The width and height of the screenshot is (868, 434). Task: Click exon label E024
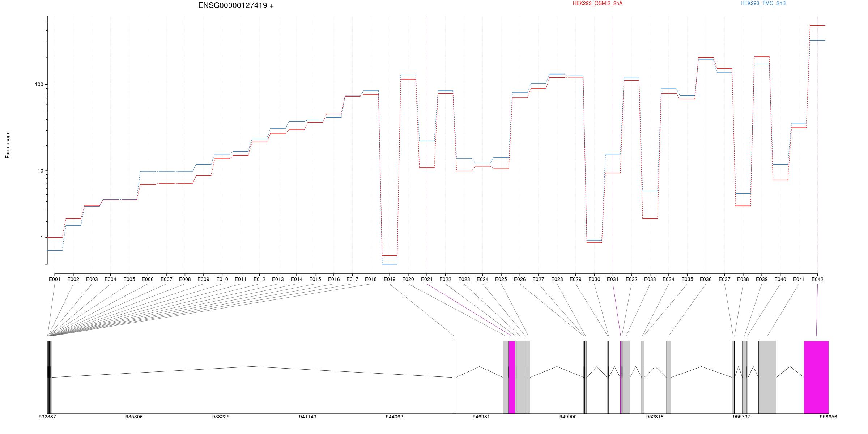pos(482,279)
